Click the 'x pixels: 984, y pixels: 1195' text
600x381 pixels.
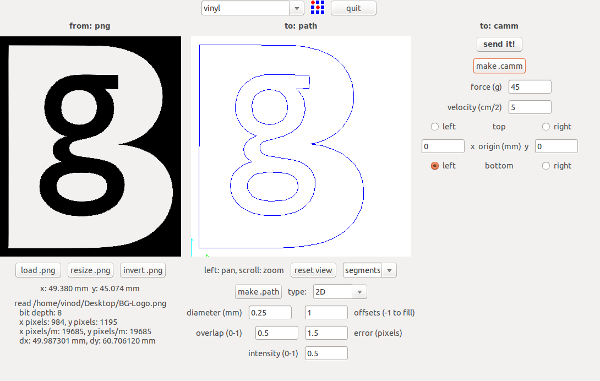(x=68, y=322)
